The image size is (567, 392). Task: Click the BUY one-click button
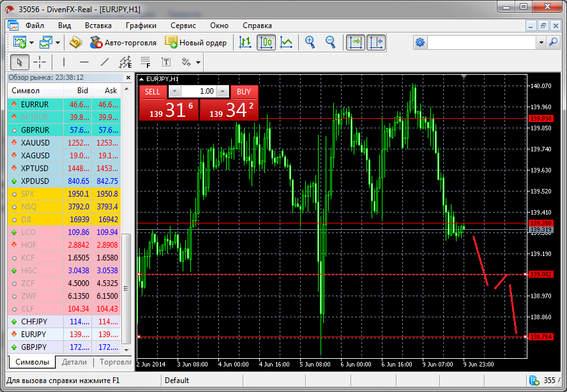coord(244,92)
